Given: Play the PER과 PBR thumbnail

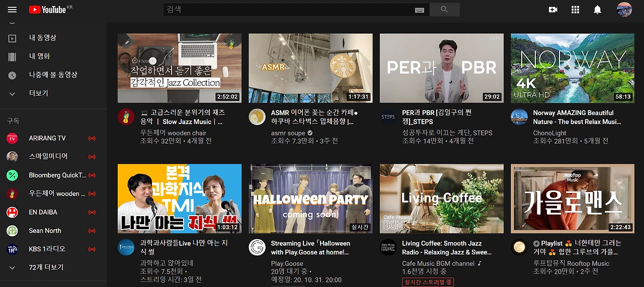Looking at the screenshot, I should 442,68.
